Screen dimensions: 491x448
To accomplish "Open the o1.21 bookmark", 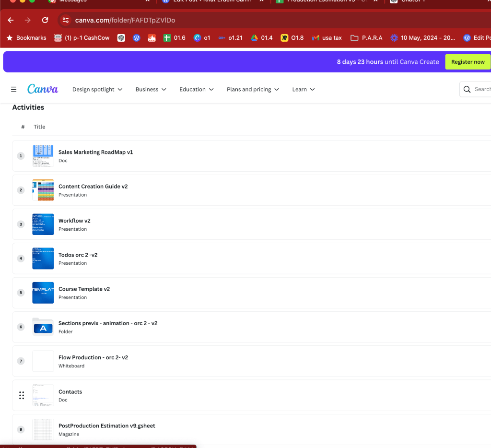I will [x=231, y=38].
